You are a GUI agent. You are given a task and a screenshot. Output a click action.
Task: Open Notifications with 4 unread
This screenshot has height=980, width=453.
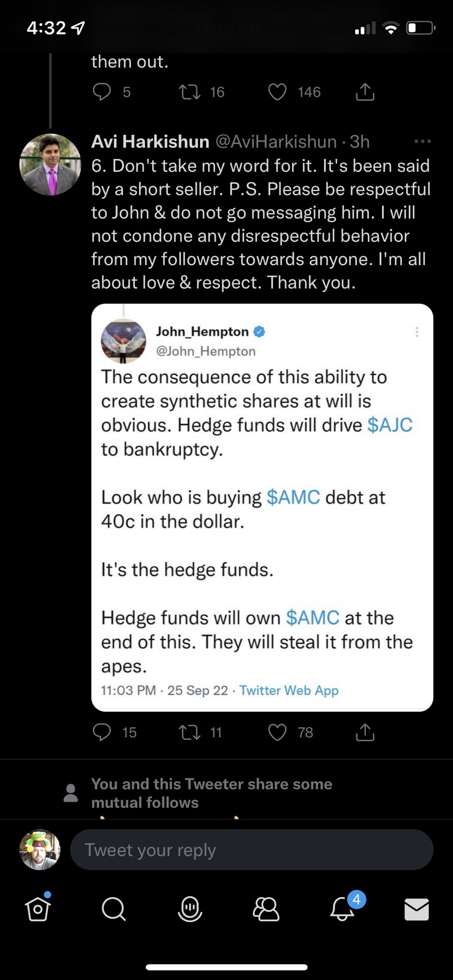coord(343,908)
